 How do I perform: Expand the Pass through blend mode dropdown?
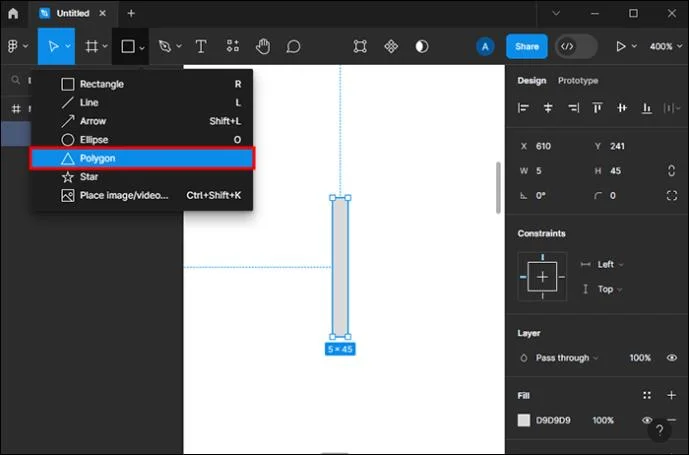coord(567,358)
